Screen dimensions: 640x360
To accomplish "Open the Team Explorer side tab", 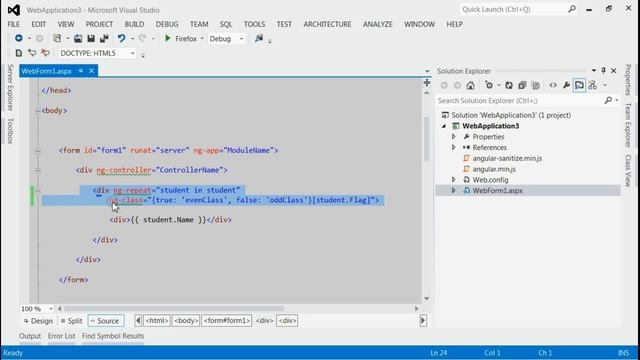I will 628,124.
